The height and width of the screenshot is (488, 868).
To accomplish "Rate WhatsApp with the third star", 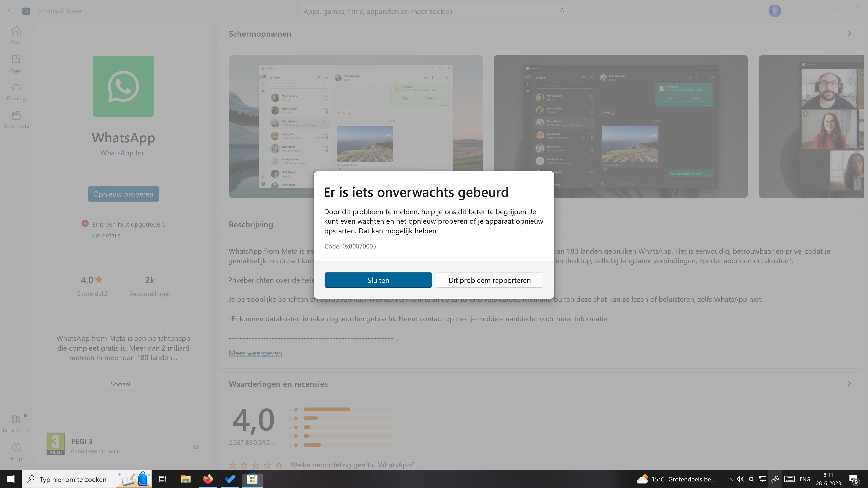I will click(256, 465).
